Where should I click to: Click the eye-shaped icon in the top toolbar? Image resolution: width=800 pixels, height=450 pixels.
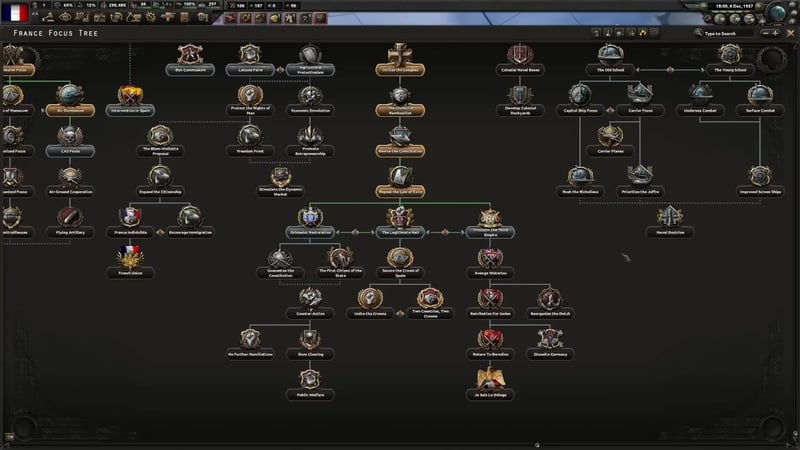pyautogui.click(x=65, y=18)
